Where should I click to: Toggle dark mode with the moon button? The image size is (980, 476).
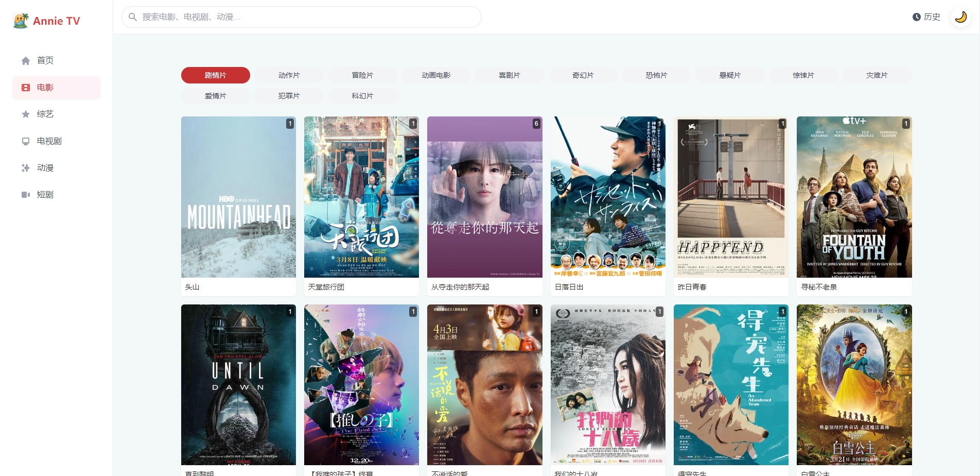[960, 17]
